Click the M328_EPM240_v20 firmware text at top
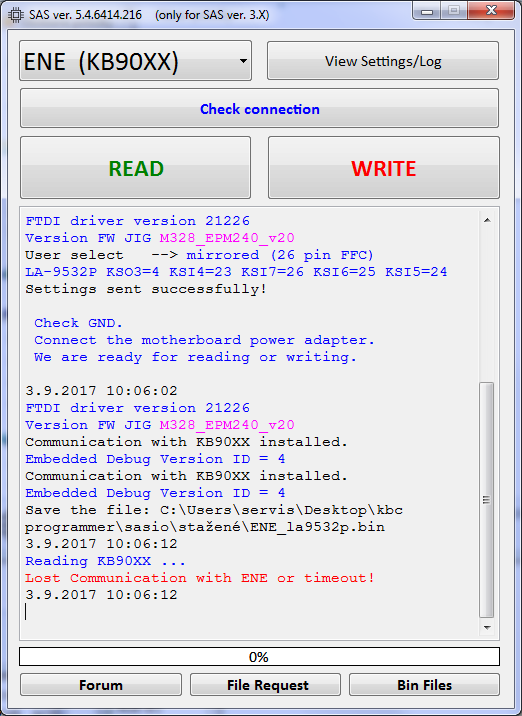This screenshot has width=522, height=716. click(227, 238)
